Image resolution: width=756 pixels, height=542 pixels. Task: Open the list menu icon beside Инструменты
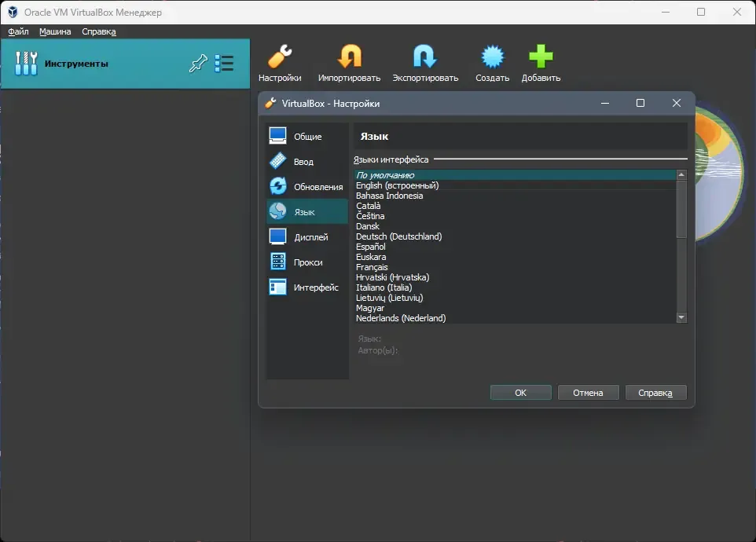pos(224,63)
